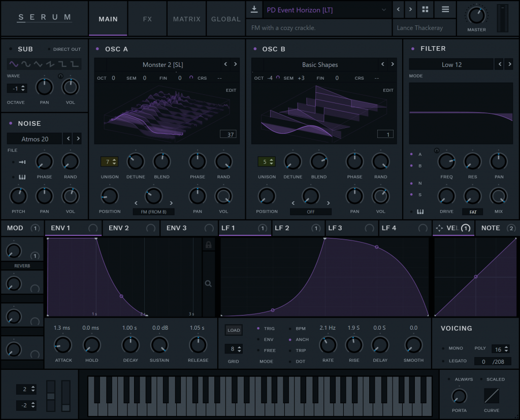Select the sub square wave shape
Screen dimensions: 520x420
(x=62, y=64)
